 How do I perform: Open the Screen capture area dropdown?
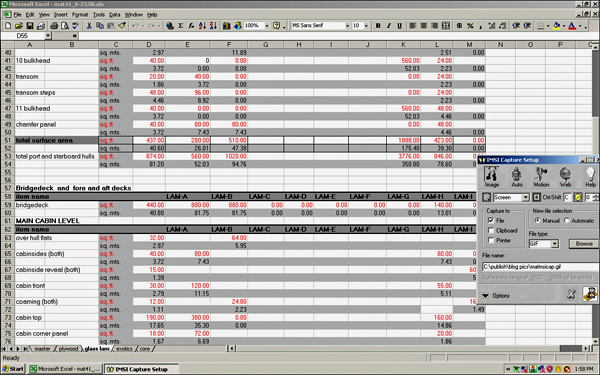pos(525,197)
